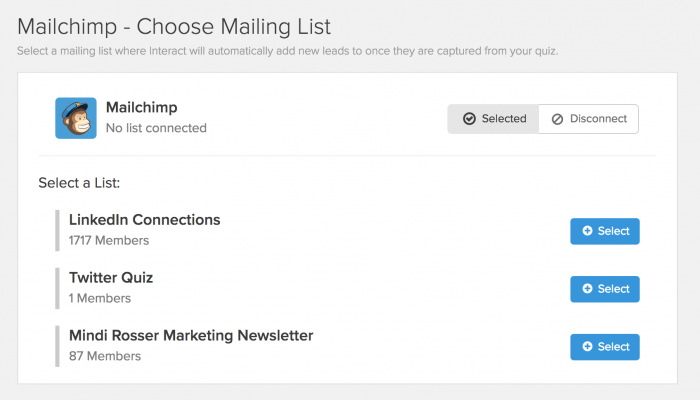Click the 1 Members count text
This screenshot has height=400, width=700.
[100, 298]
